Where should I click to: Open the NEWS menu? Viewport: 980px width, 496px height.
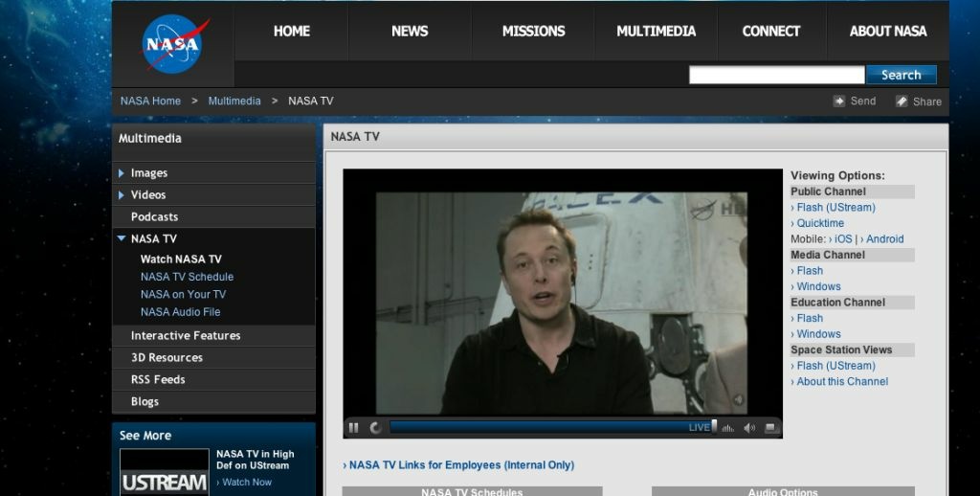[x=410, y=31]
